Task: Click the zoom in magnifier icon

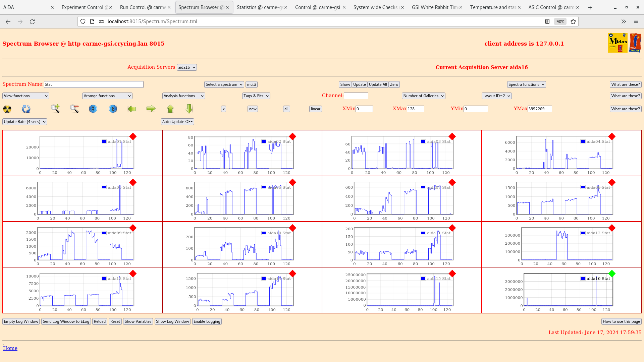Action: [x=55, y=109]
